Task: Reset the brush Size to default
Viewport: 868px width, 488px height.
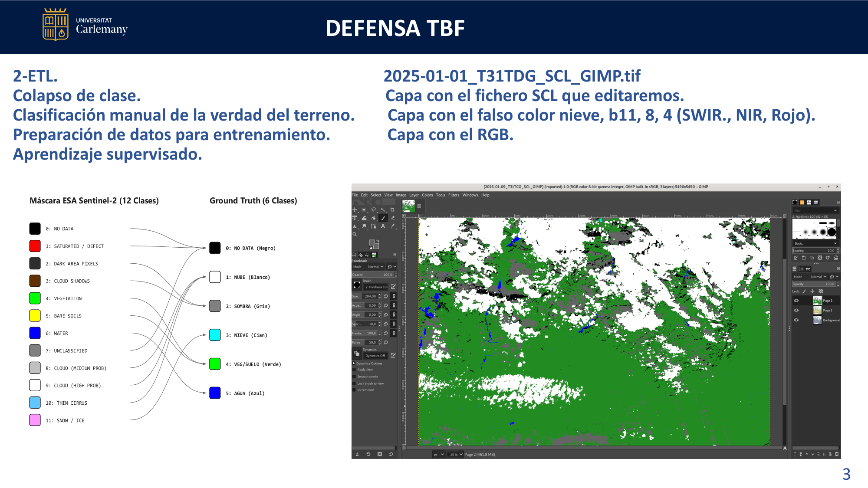Action: (x=386, y=296)
